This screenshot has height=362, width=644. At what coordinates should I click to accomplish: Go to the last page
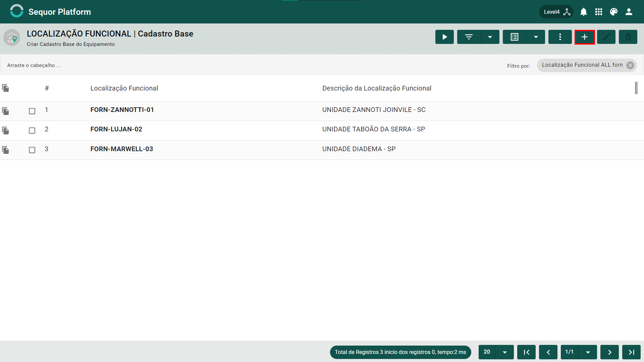tap(631, 352)
